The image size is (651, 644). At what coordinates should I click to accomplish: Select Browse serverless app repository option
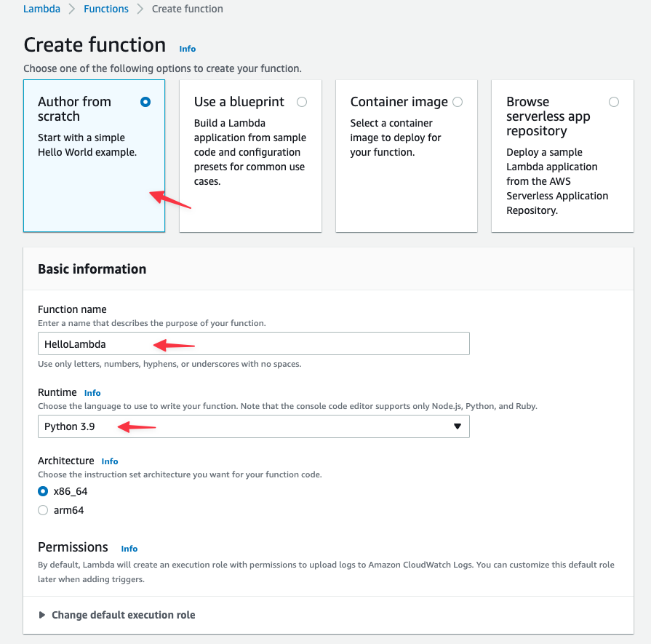pyautogui.click(x=614, y=102)
